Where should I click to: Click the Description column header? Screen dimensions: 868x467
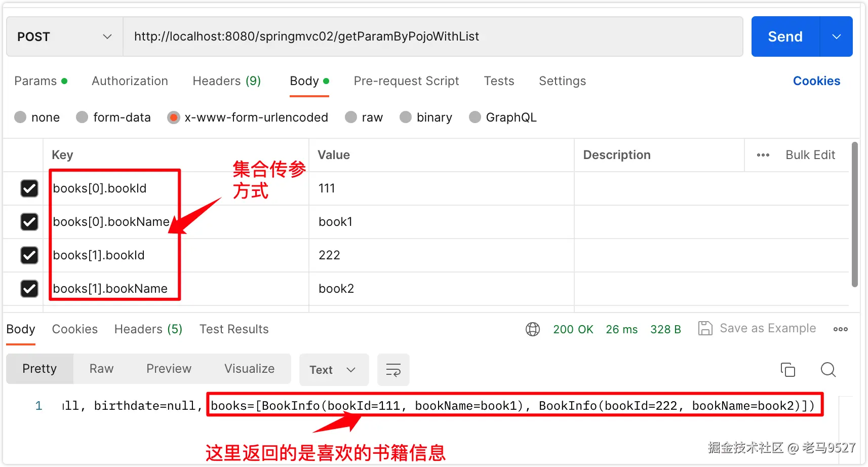tap(617, 155)
